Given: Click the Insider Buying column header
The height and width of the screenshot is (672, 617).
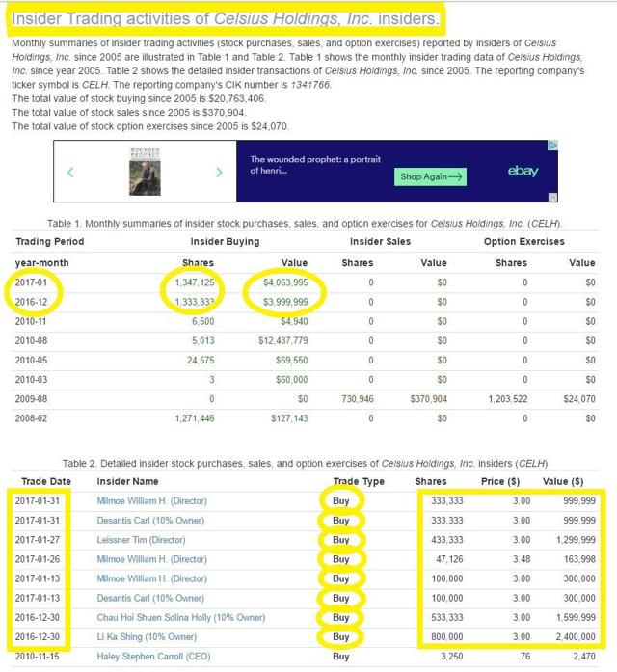Looking at the screenshot, I should tap(225, 242).
